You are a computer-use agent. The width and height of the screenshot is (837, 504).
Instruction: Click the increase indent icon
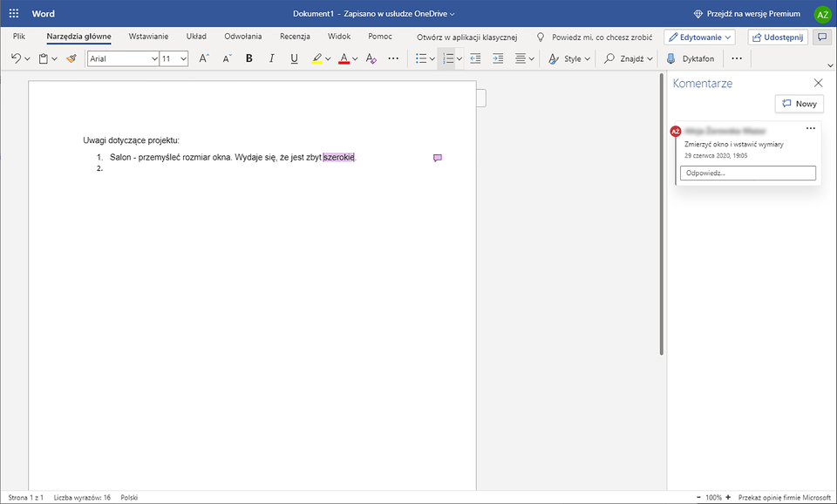point(498,58)
